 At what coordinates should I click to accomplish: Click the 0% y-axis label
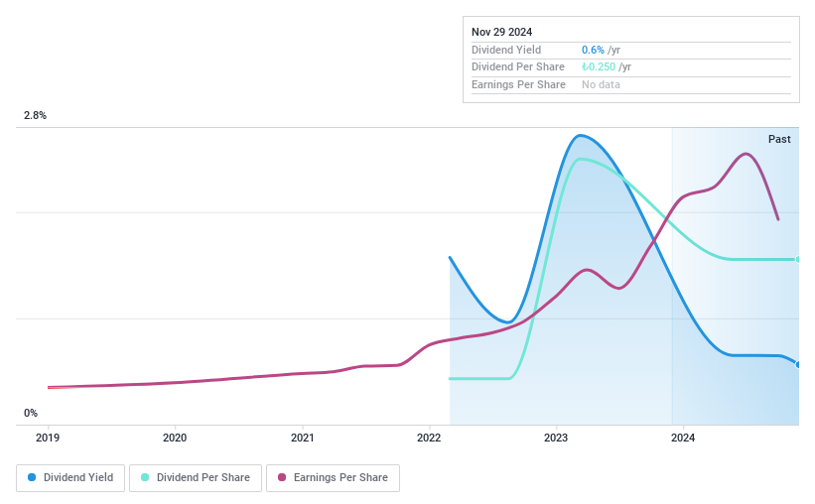[31, 413]
